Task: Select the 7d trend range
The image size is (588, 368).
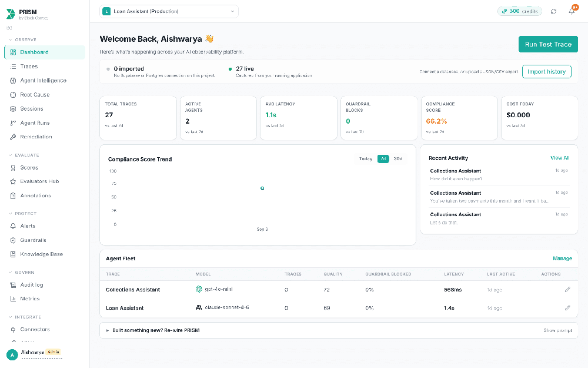Action: pos(383,159)
